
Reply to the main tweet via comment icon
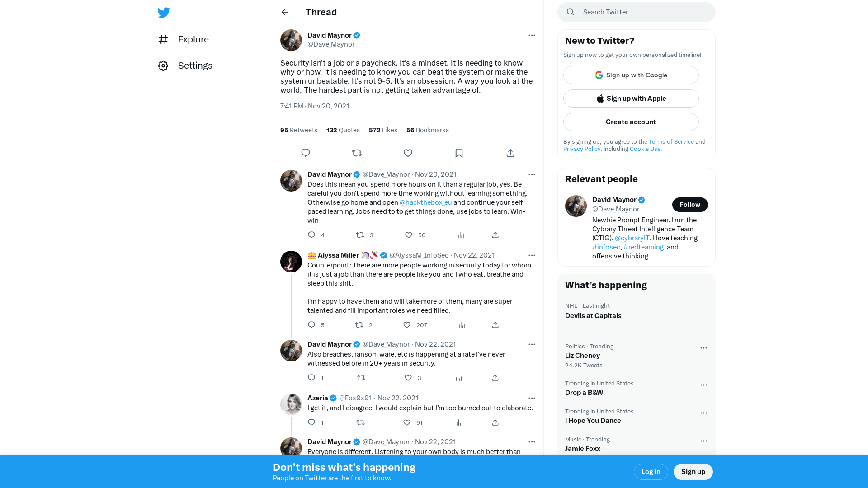(306, 153)
